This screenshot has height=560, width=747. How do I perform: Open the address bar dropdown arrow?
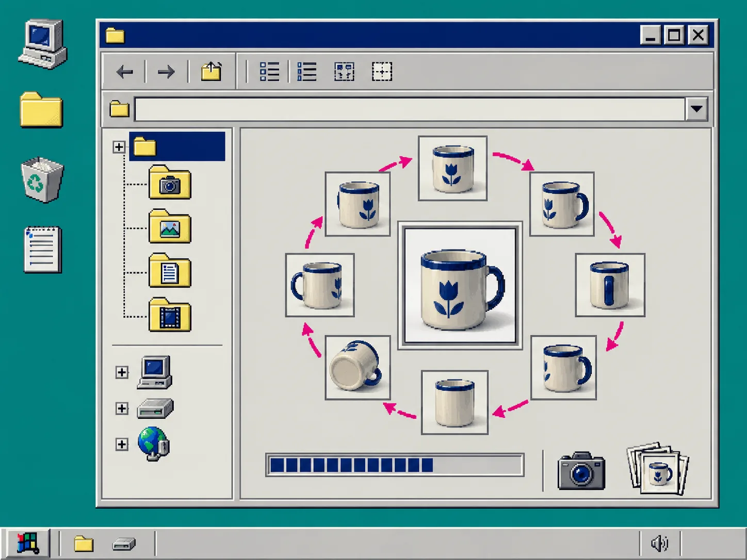coord(696,109)
